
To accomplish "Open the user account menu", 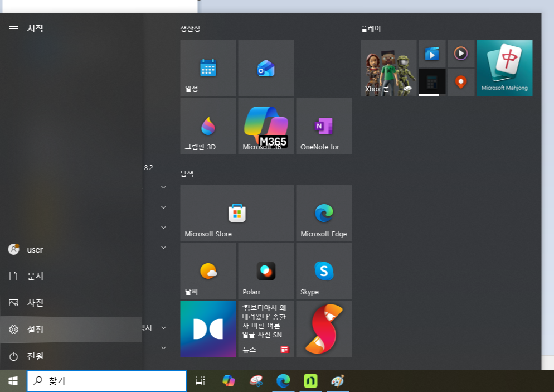I will point(71,250).
